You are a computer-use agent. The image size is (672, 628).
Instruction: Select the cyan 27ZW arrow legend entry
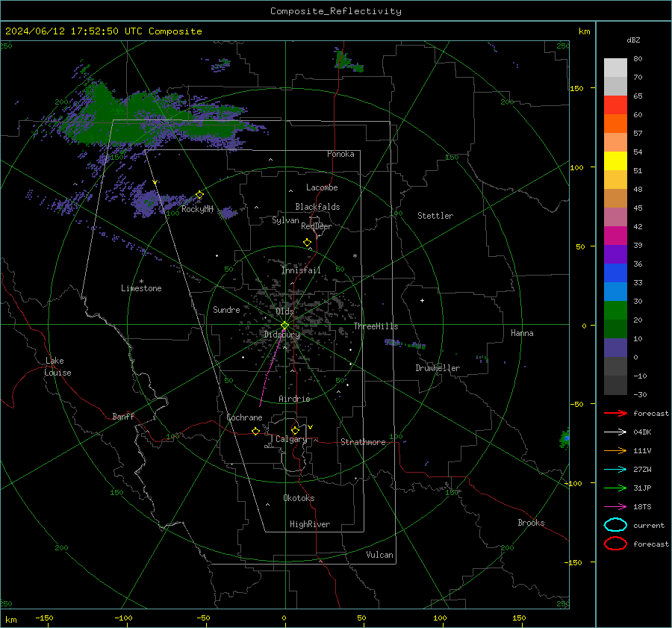coord(615,469)
